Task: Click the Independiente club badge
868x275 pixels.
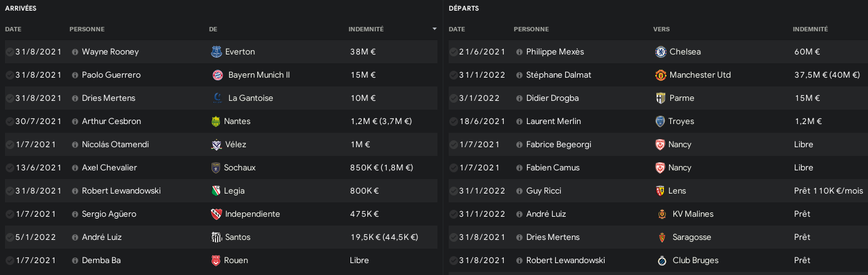Action: [x=217, y=214]
